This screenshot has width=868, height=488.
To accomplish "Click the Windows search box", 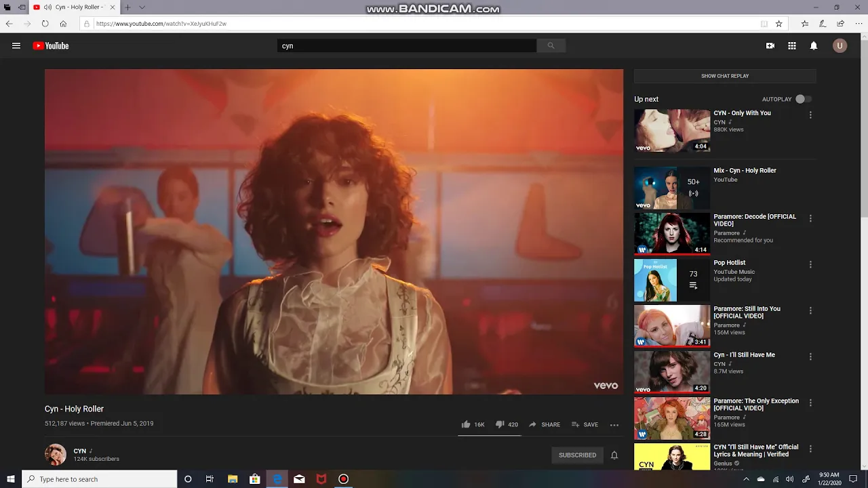I will click(x=100, y=479).
